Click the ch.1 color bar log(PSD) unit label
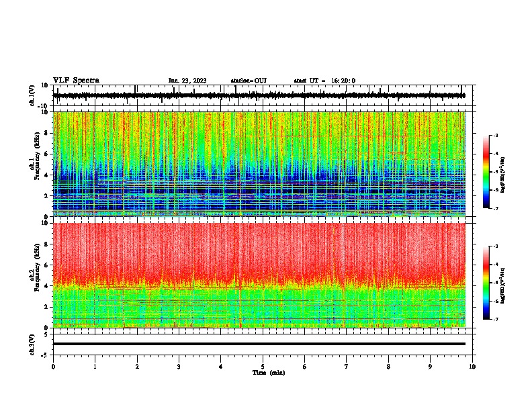Viewport: 532px width, 411px height. (503, 175)
